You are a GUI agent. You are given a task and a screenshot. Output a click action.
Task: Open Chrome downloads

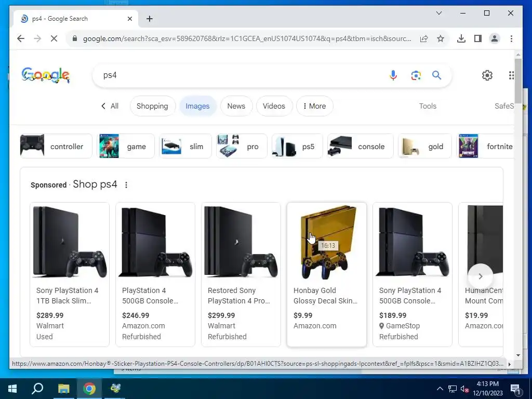tap(461, 38)
